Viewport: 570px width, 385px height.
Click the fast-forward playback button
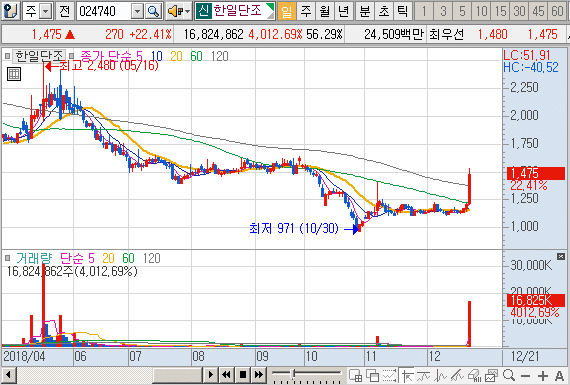[258, 374]
